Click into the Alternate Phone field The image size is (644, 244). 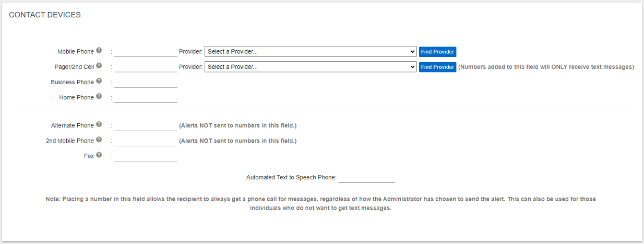[x=146, y=126]
